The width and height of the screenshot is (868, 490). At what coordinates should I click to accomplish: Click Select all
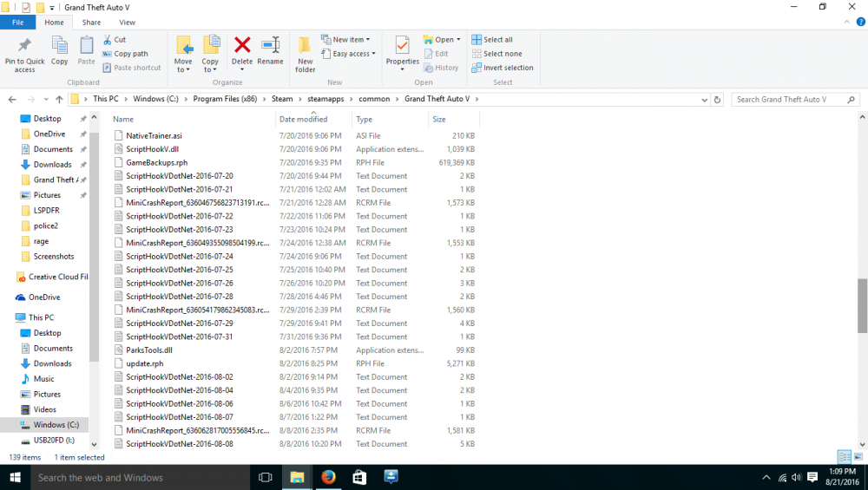492,39
